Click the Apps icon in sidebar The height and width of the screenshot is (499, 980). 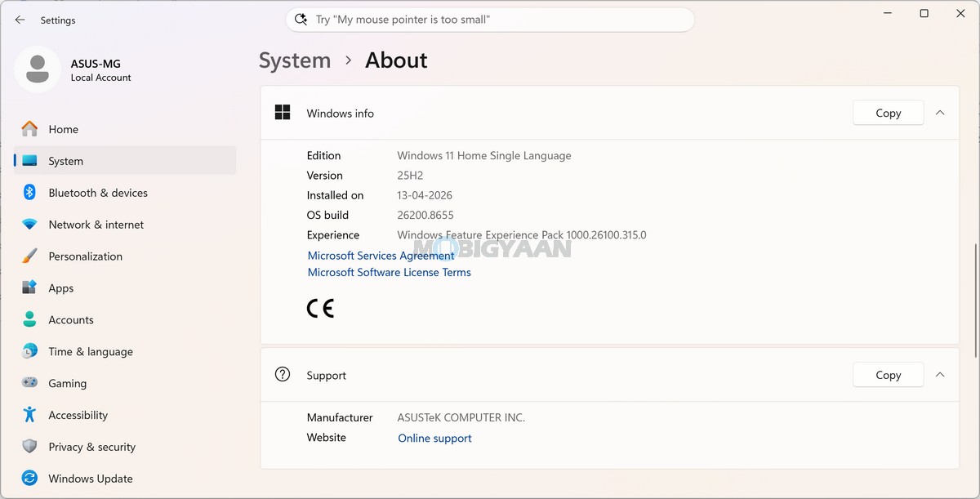29,287
